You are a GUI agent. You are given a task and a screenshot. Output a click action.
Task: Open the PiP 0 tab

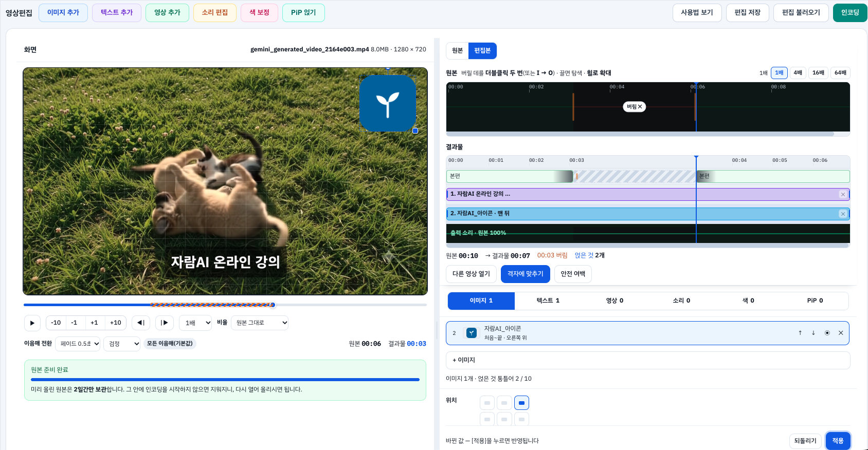815,301
